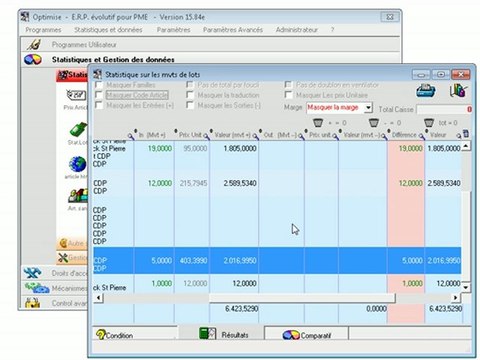Open the Statistiques et données menu
The width and height of the screenshot is (480, 360).
coord(108,30)
